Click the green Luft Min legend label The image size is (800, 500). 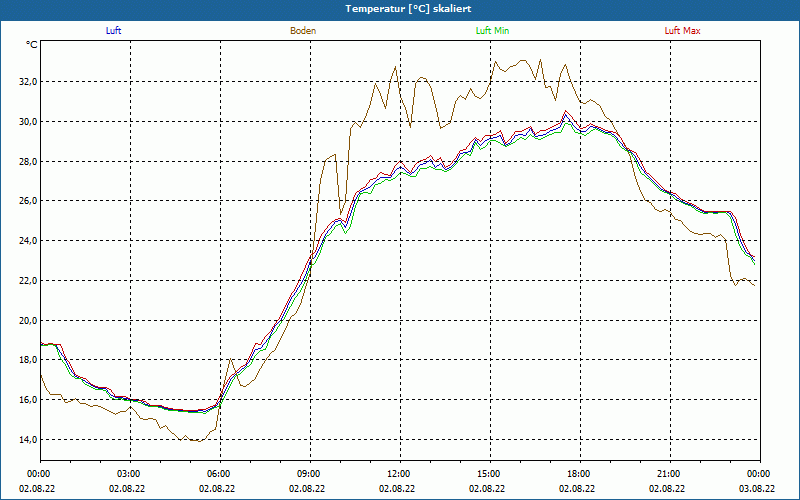pos(492,31)
